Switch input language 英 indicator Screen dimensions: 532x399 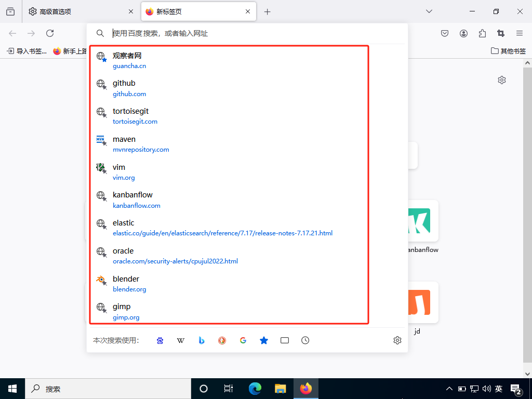click(499, 389)
